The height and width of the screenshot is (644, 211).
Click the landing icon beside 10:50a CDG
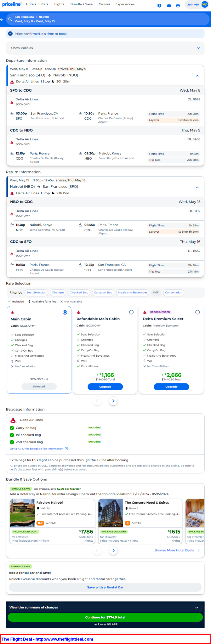81,113
